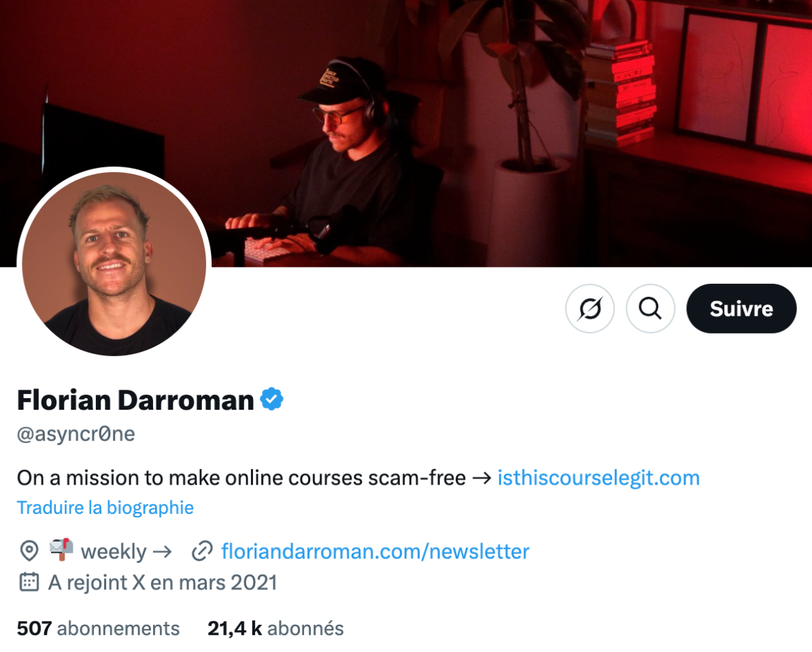The height and width of the screenshot is (652, 812).
Task: Click the chain link icon
Action: 202,551
